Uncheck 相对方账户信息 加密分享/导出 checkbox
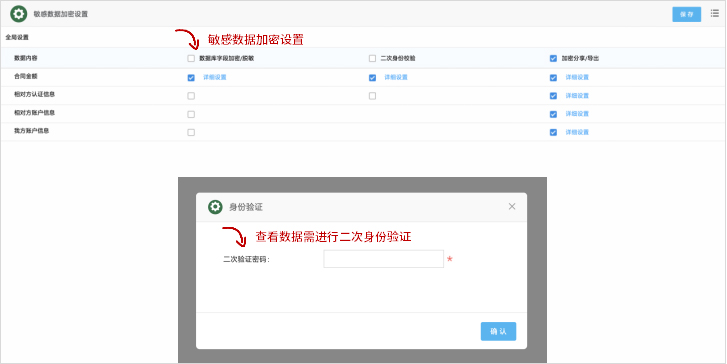This screenshot has height=364, width=727. click(553, 114)
